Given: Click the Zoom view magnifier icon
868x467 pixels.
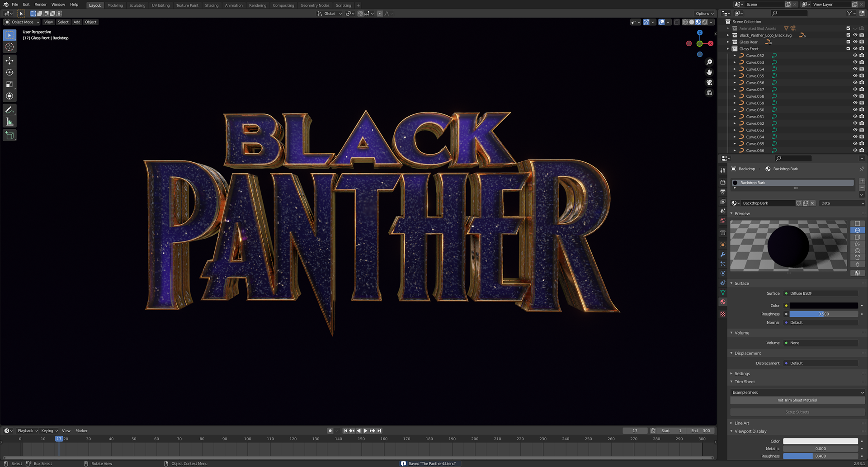Looking at the screenshot, I should 709,62.
